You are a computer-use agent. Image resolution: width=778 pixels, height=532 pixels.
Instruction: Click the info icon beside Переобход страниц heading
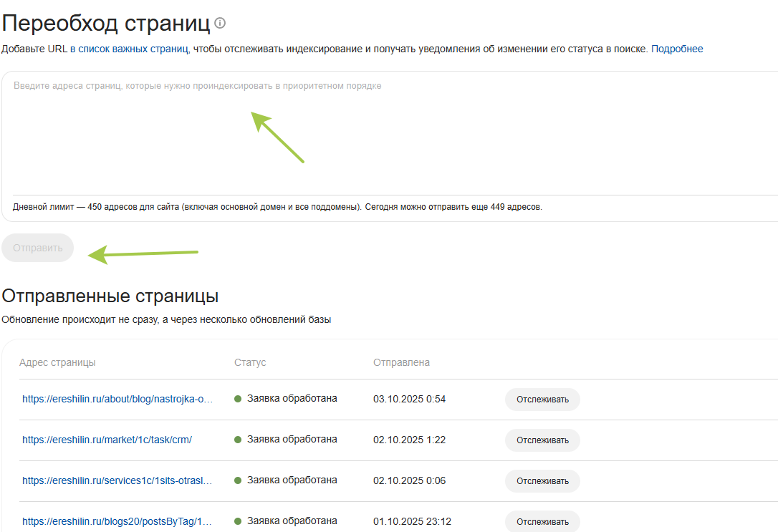(x=220, y=24)
